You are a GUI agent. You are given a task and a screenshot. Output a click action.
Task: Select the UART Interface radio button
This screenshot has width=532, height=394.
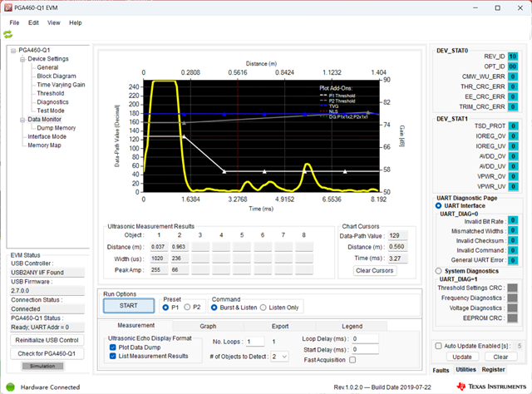(x=438, y=205)
